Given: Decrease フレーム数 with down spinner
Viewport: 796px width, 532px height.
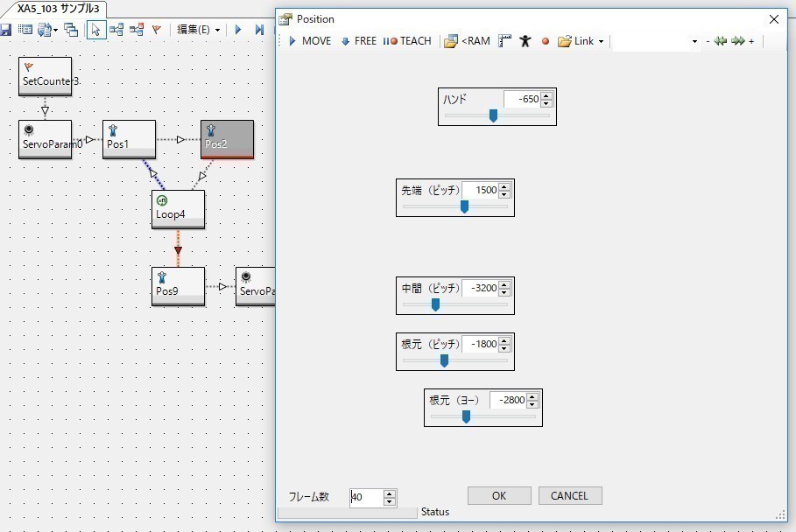Looking at the screenshot, I should pos(390,501).
